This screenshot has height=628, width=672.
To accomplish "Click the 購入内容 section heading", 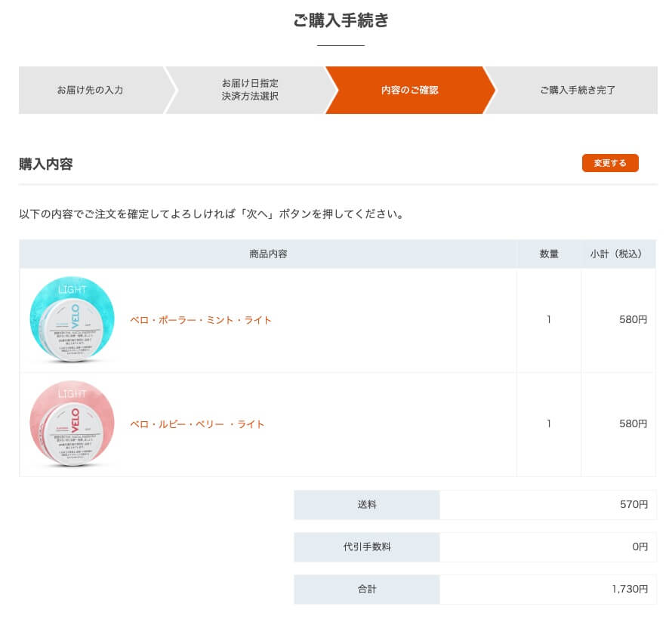I will (46, 164).
